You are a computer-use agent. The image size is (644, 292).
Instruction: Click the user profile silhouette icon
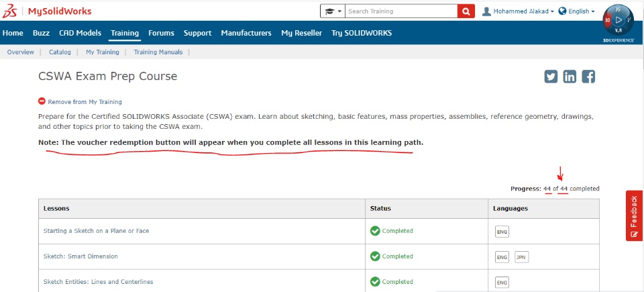487,11
